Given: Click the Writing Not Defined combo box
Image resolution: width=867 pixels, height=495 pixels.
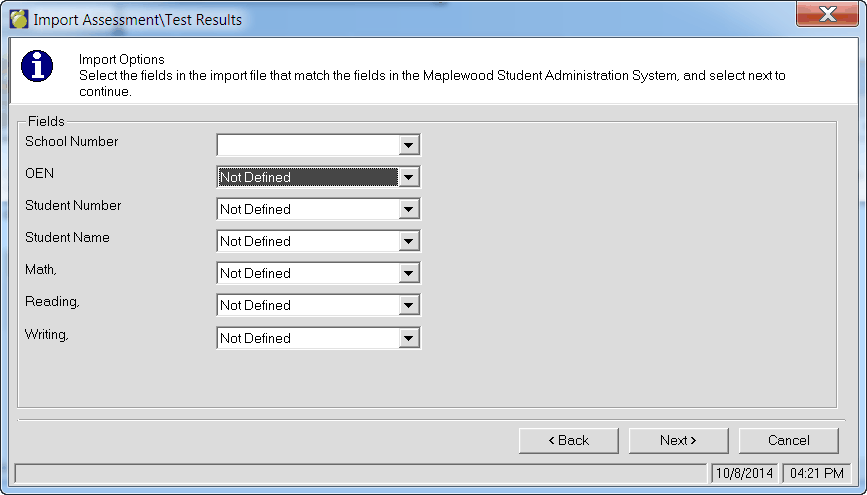Looking at the screenshot, I should tap(307, 338).
